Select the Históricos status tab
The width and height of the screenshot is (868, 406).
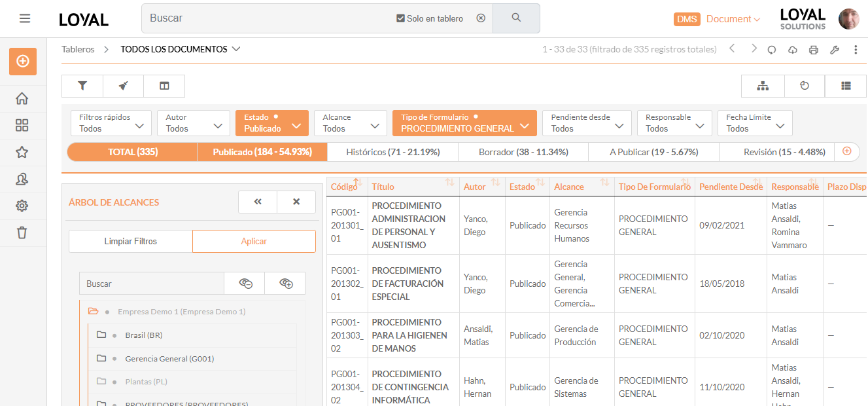[x=392, y=151]
